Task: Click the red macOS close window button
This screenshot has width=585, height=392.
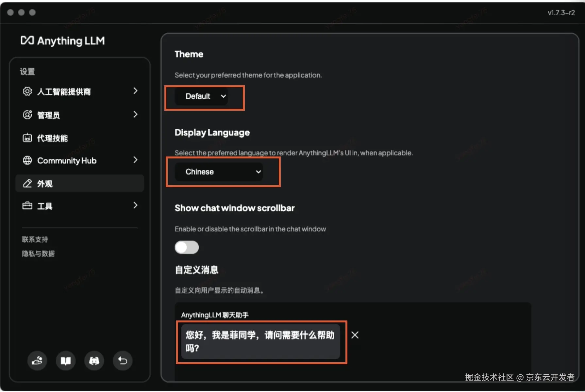Action: [x=10, y=12]
